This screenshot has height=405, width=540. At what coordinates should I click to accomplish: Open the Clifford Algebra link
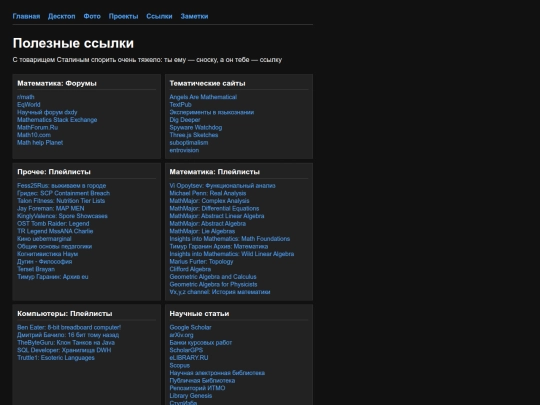(190, 269)
